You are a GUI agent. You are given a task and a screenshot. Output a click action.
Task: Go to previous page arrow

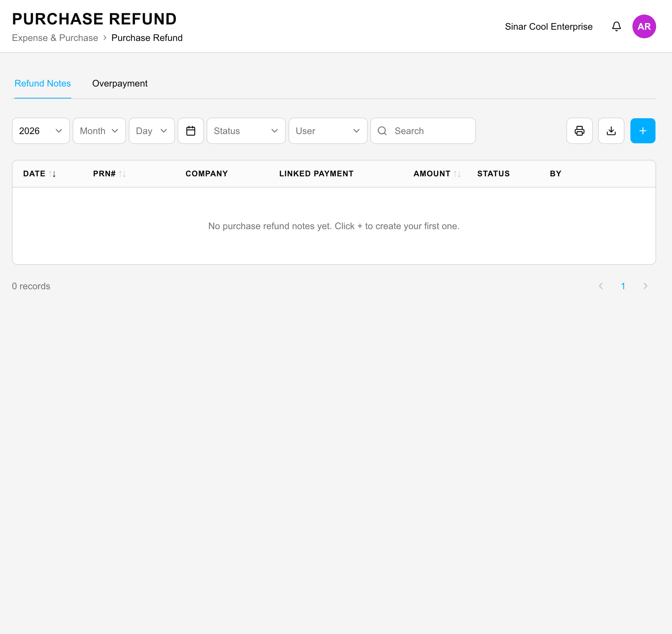[x=601, y=286]
